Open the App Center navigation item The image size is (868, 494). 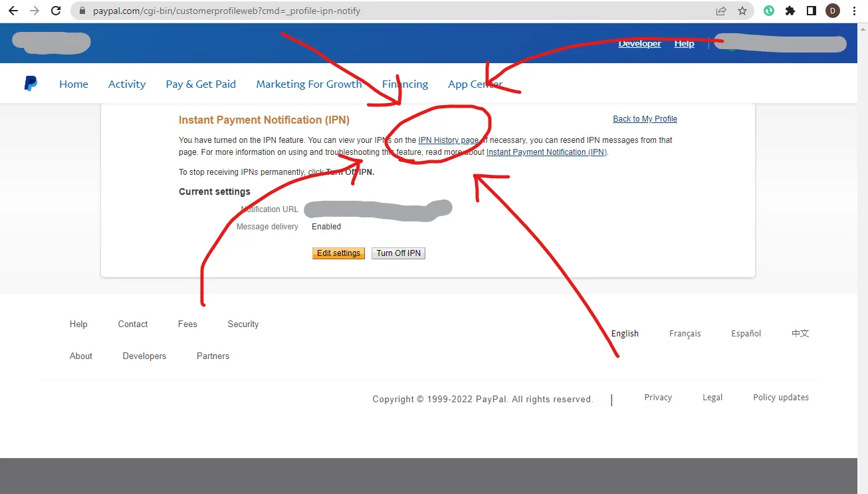point(475,84)
